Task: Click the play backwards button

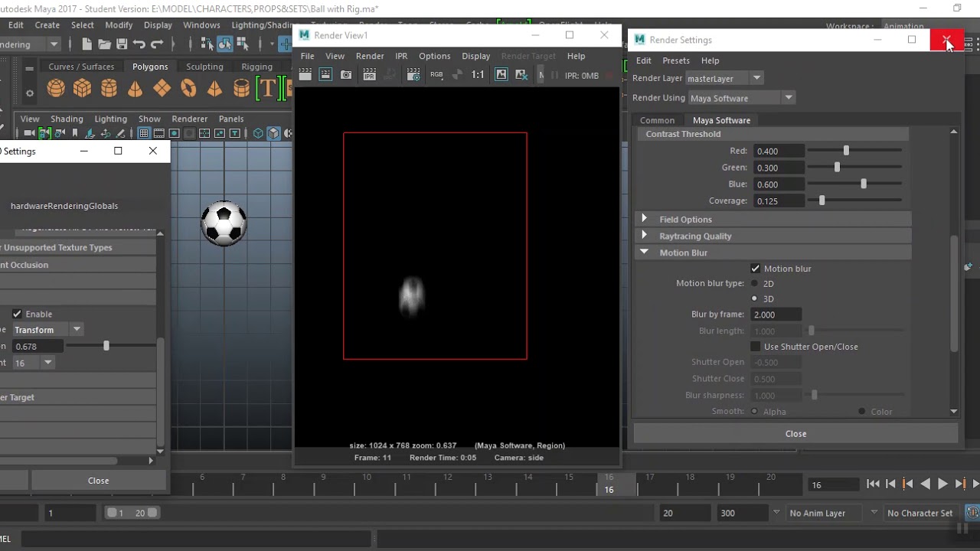Action: coord(925,484)
